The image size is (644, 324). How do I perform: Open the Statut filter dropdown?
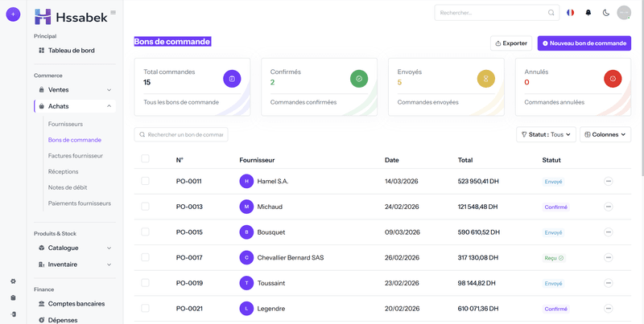(x=546, y=135)
